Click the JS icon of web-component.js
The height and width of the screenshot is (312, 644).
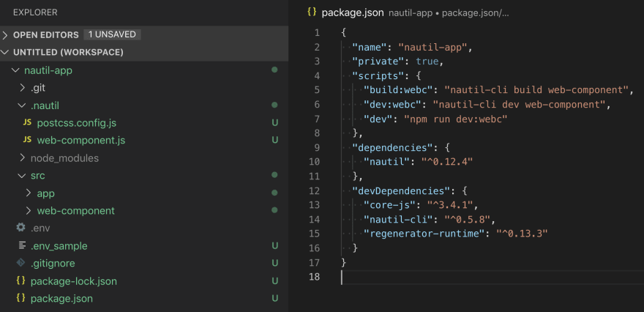27,140
